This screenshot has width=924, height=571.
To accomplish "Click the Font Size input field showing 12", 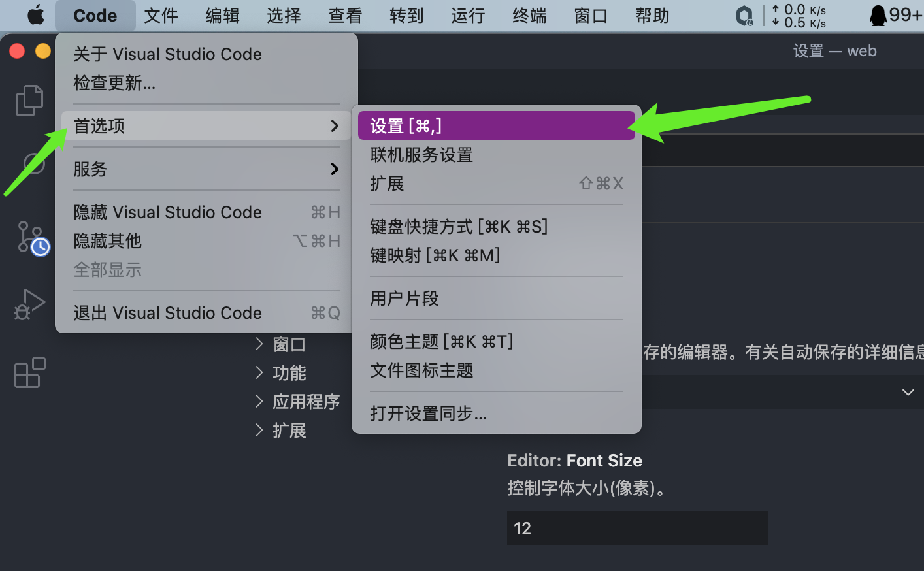I will [x=638, y=528].
